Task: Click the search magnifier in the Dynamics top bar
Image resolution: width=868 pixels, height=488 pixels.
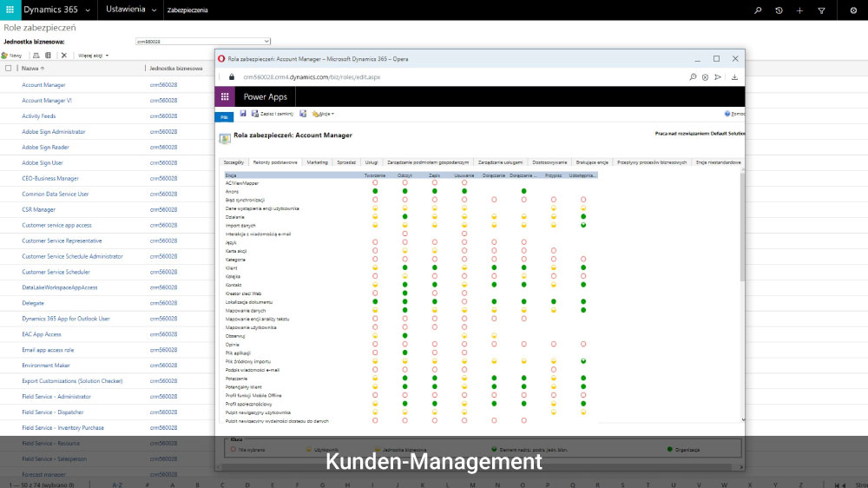Action: 757,10
